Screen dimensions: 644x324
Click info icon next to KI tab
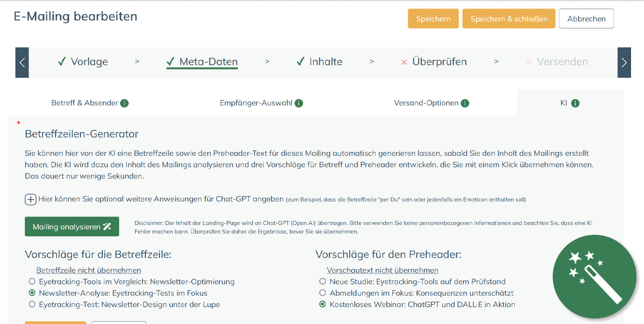[x=575, y=103]
